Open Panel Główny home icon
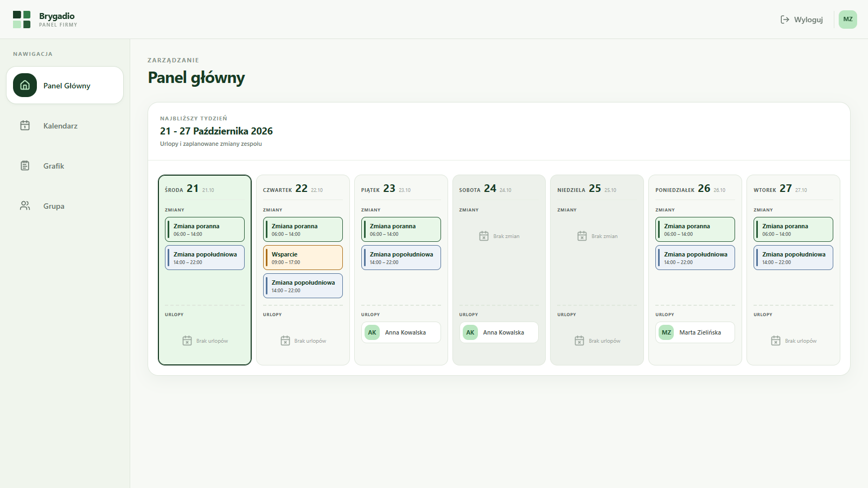Screen dimensions: 868x488 pos(25,85)
